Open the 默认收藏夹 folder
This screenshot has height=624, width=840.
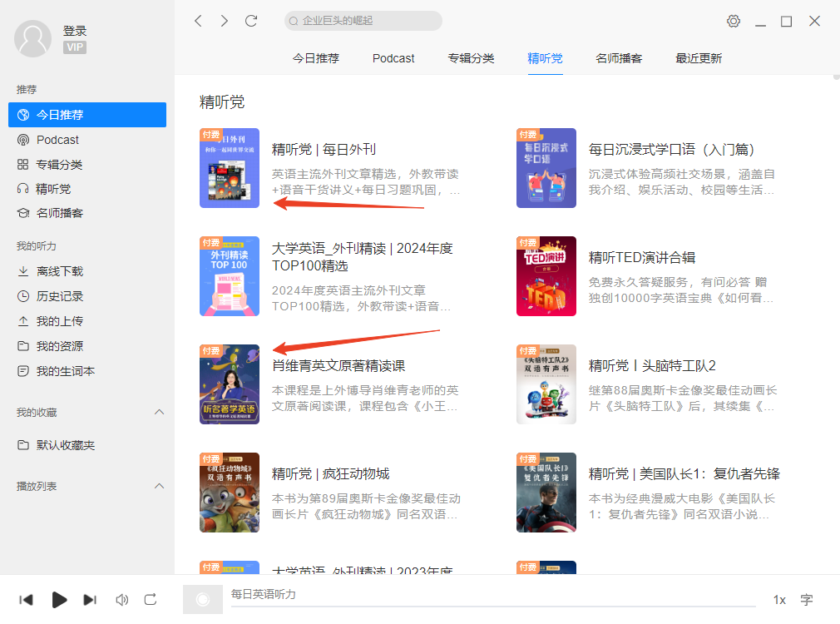point(87,445)
